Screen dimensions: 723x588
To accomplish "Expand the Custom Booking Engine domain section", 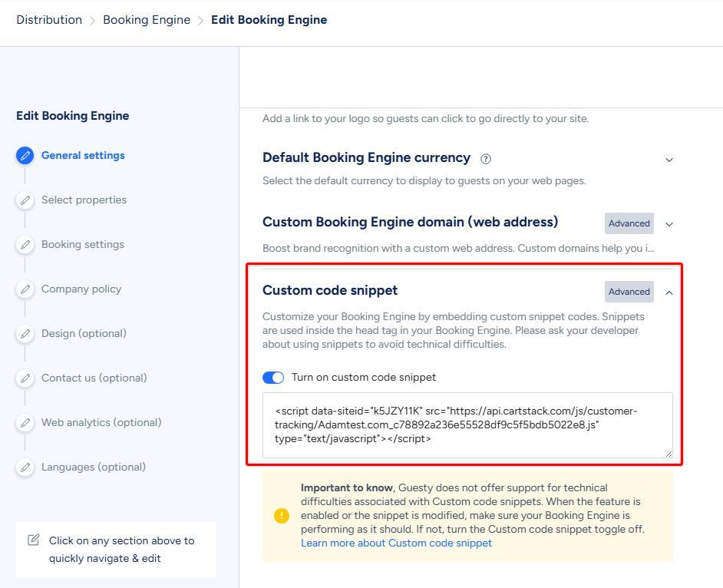I will coord(669,224).
